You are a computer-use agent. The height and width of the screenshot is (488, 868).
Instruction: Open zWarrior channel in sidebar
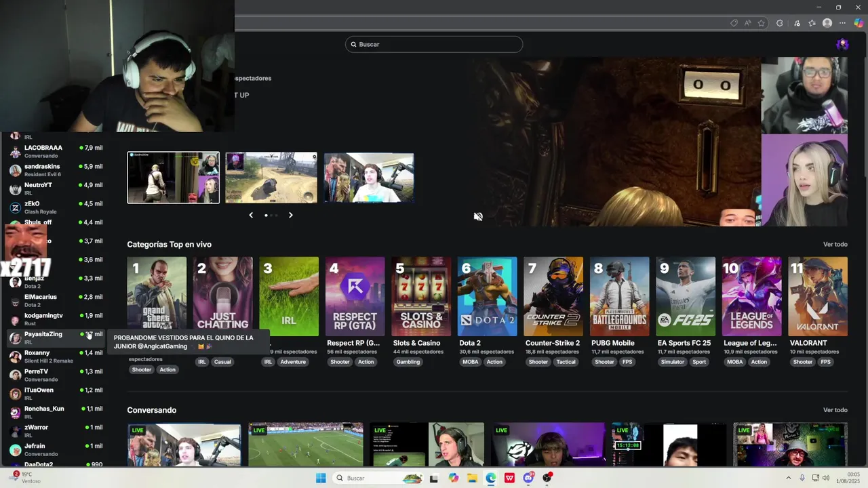56,431
